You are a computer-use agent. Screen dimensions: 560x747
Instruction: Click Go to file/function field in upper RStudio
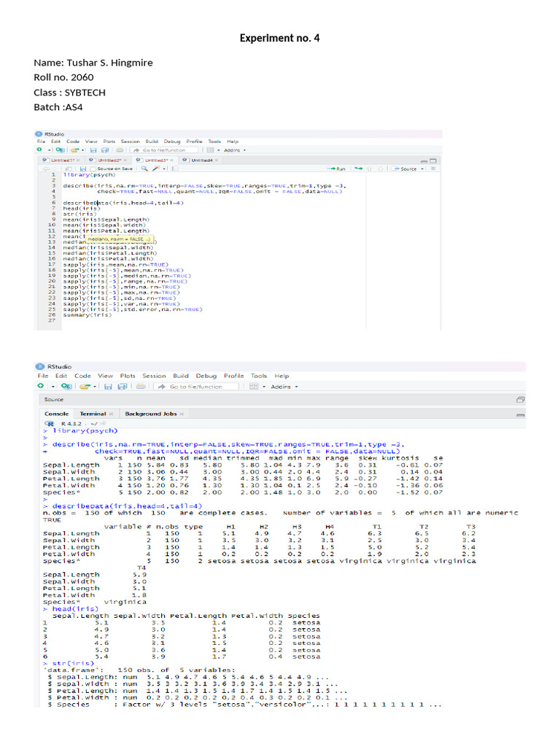coord(164,150)
